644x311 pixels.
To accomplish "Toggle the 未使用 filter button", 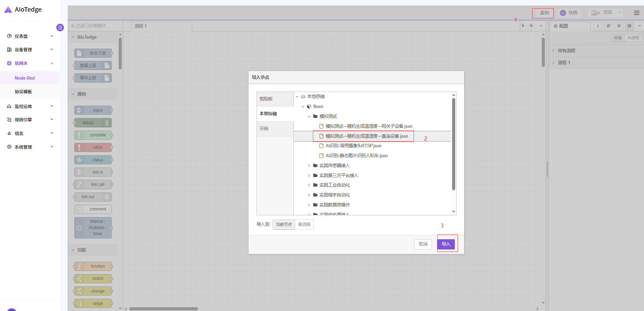I will pyautogui.click(x=633, y=38).
